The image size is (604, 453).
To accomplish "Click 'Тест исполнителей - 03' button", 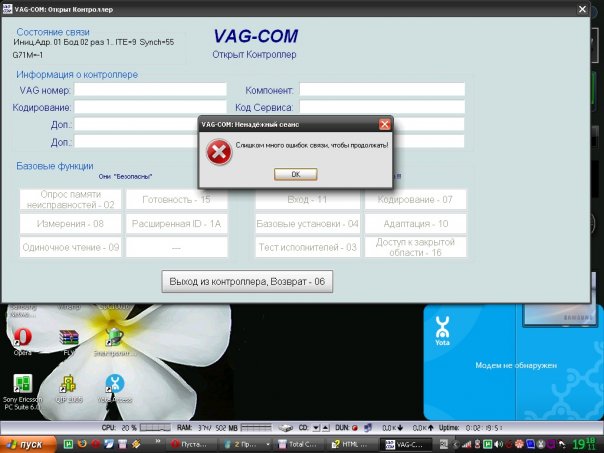I will (x=307, y=247).
